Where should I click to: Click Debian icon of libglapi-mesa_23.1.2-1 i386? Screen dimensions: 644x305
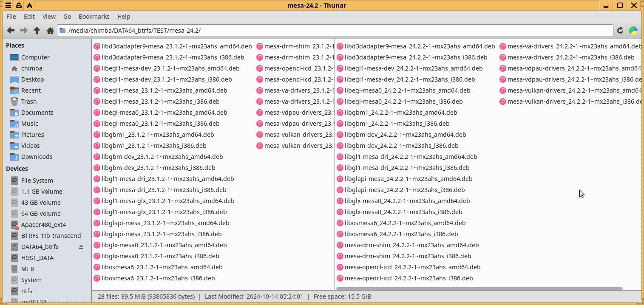[96, 234]
